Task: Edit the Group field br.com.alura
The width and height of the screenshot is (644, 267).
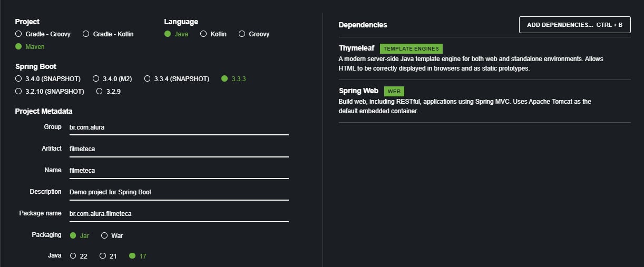Action: (x=179, y=127)
